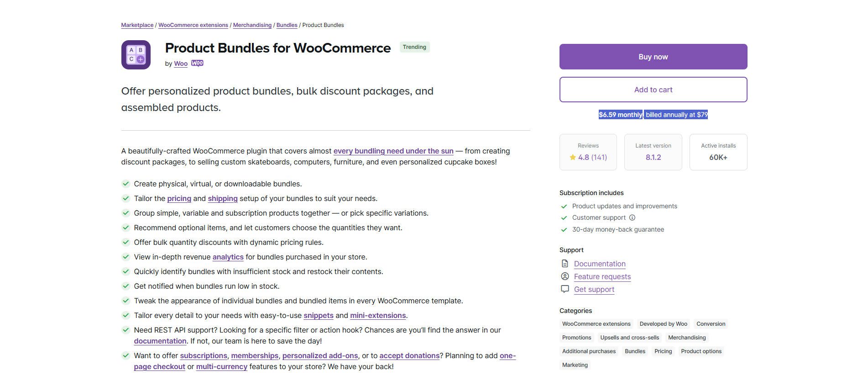Open the every bundling need link
868x381 pixels.
pyautogui.click(x=393, y=151)
